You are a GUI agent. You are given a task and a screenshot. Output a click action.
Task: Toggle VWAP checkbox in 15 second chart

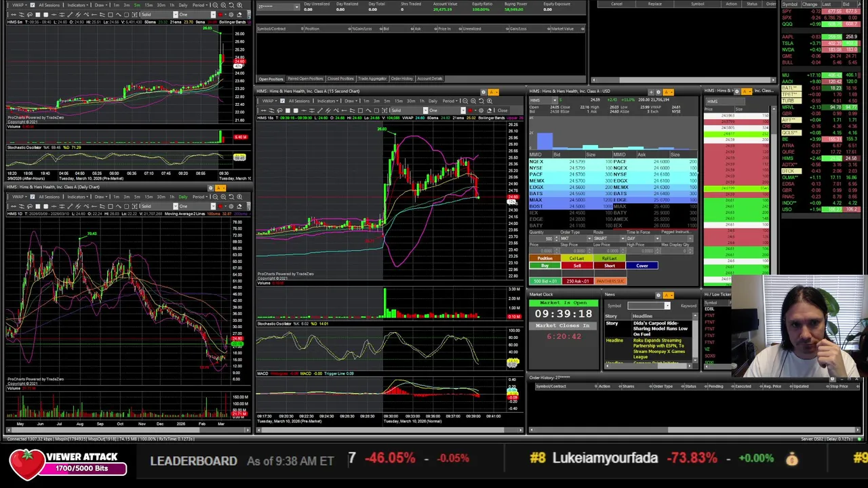(x=283, y=101)
